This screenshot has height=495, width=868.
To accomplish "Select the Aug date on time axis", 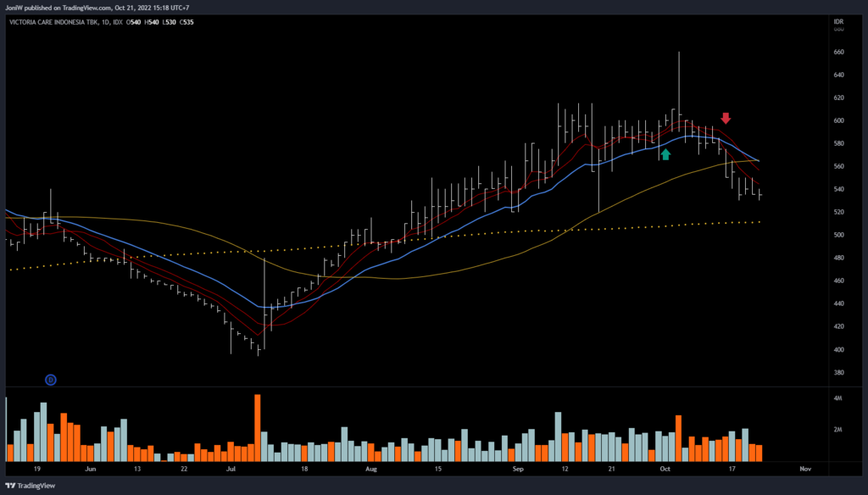I will coord(370,468).
